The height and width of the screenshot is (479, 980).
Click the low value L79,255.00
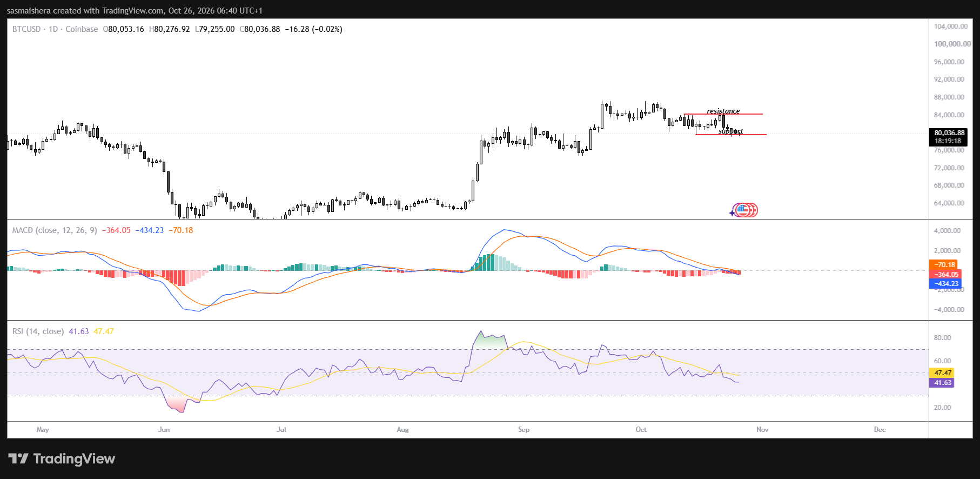click(x=215, y=29)
